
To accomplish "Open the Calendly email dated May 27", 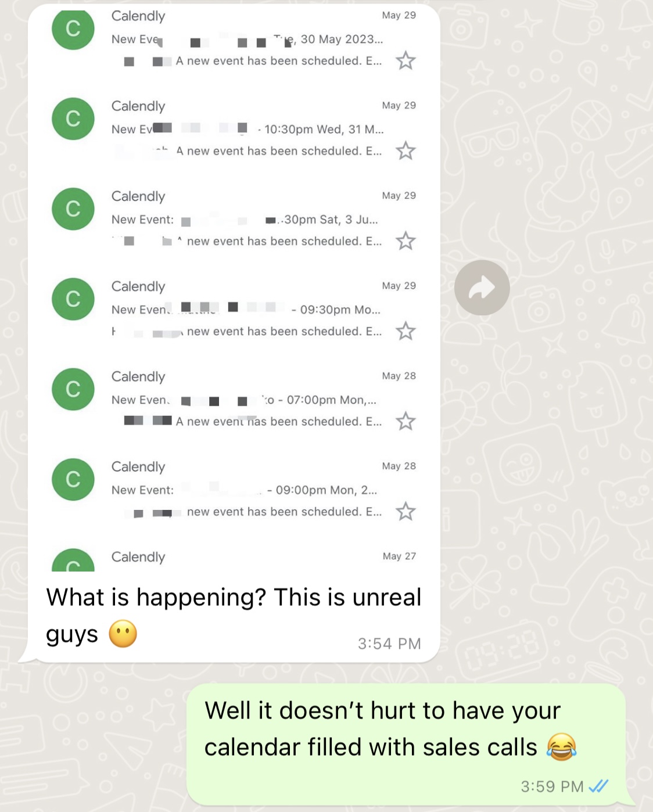I will [234, 558].
